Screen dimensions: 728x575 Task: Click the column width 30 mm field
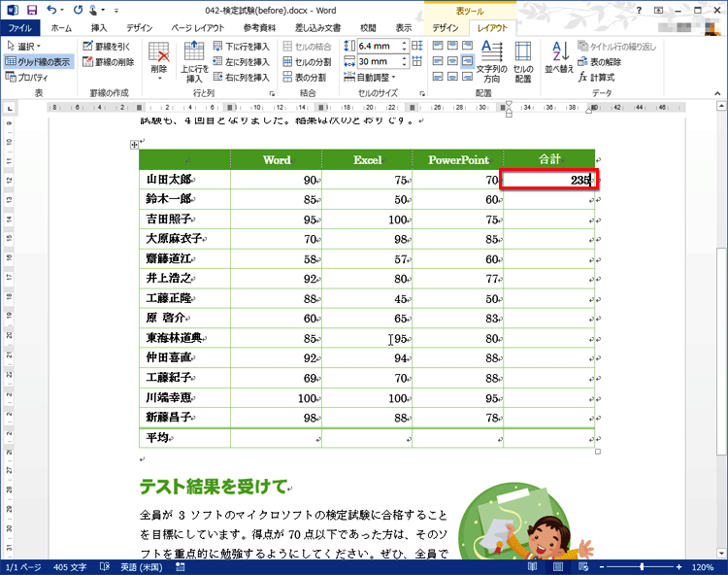click(379, 61)
